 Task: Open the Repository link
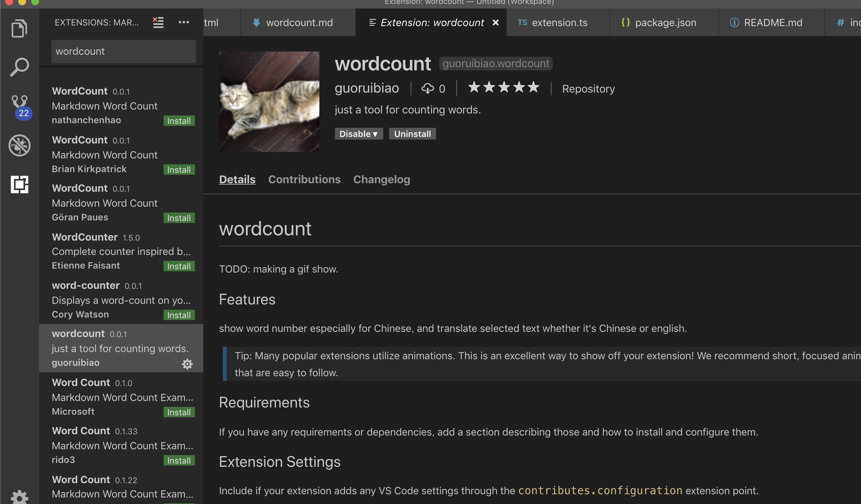click(x=588, y=88)
